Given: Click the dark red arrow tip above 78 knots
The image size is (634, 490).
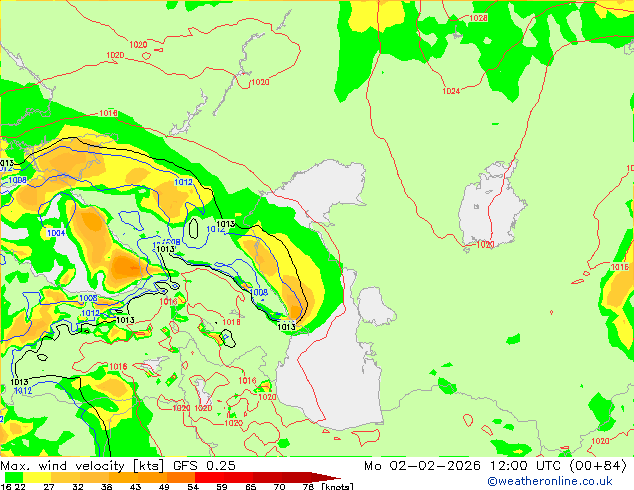Looking at the screenshot, I should [x=326, y=477].
